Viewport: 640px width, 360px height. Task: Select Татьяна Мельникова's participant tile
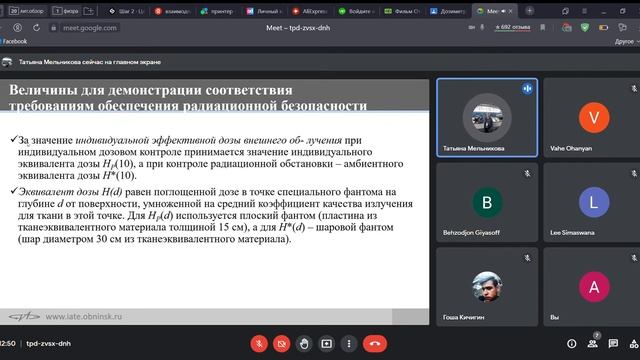point(487,118)
